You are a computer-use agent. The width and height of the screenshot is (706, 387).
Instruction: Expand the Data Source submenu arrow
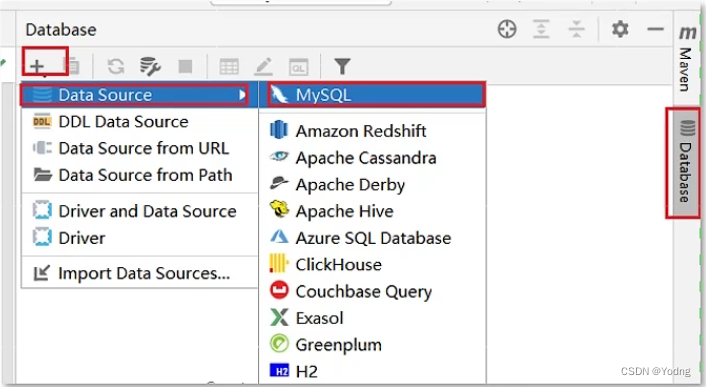coord(242,95)
